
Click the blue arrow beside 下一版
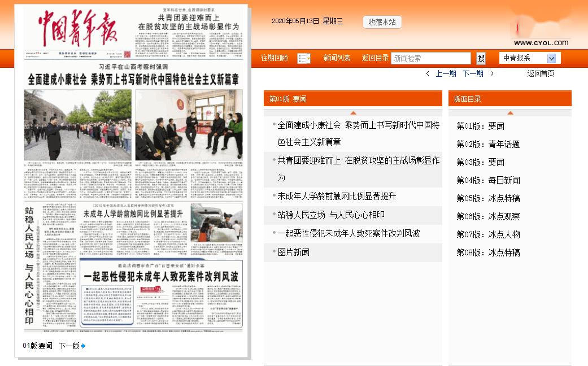tap(82, 346)
